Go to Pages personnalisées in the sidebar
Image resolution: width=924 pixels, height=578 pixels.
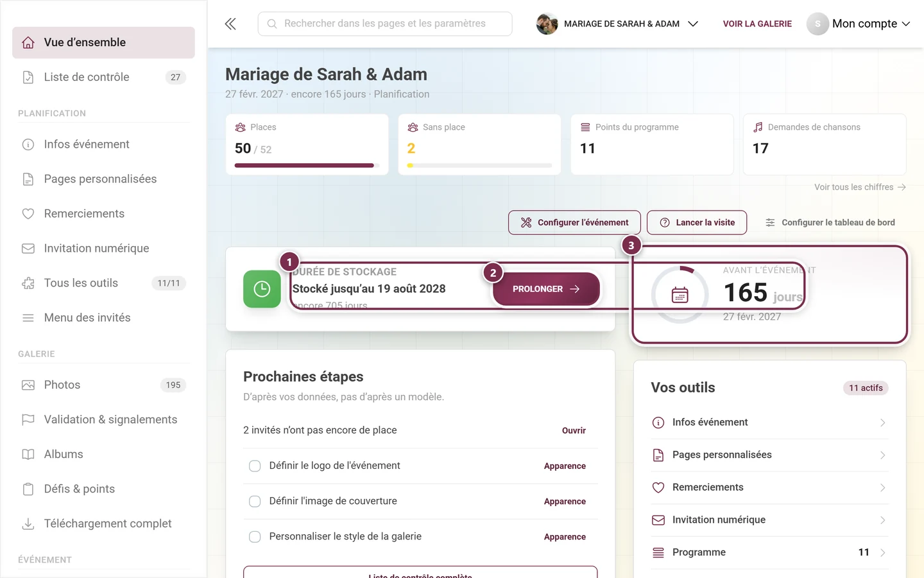pyautogui.click(x=103, y=179)
